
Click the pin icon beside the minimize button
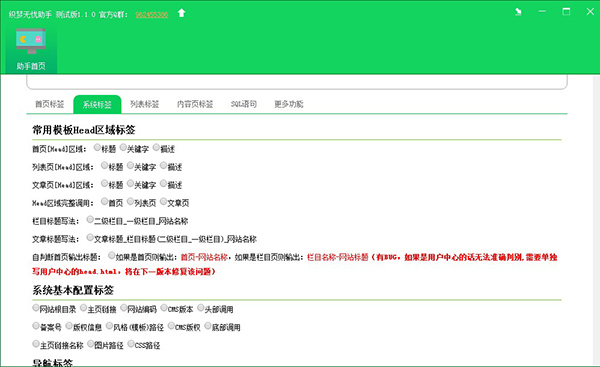click(x=518, y=12)
